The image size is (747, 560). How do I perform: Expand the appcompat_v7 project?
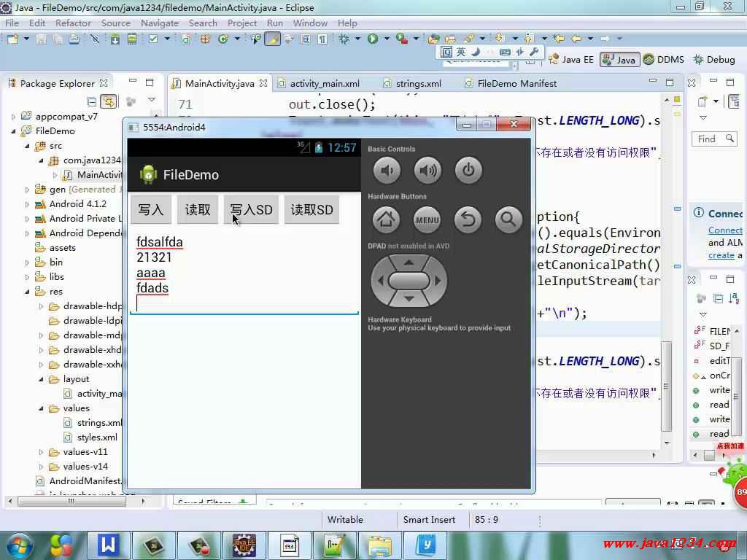pos(13,117)
